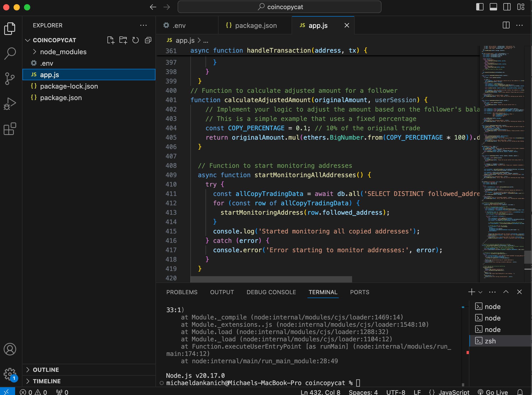Switch to the .env editor tab

[187, 25]
